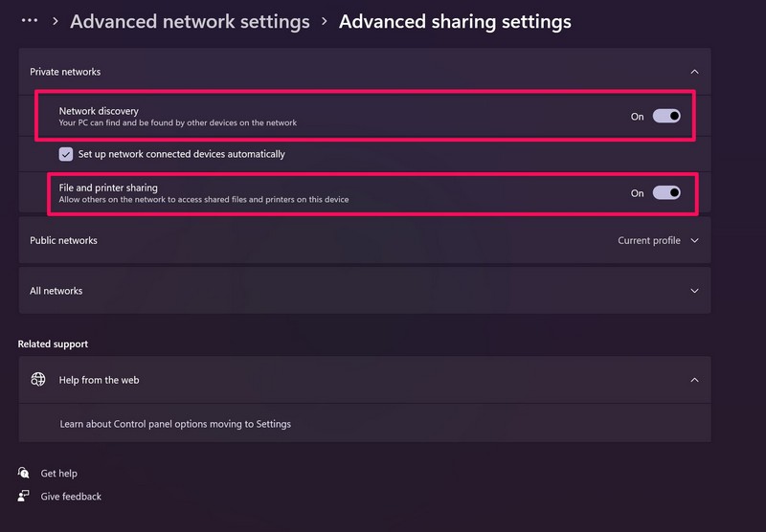
Task: Open Learn about Control panel options link
Action: pos(175,424)
